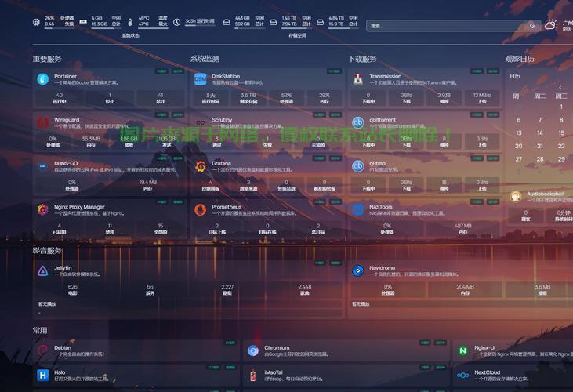Open the Halo blue H icon
Viewport: 573px width, 392px height.
[x=43, y=376]
